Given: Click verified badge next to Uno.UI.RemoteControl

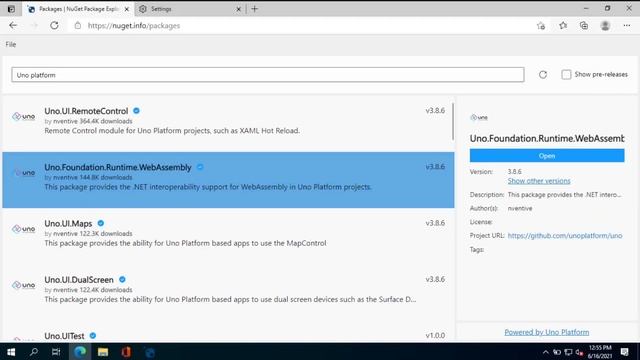Looking at the screenshot, I should 136,111.
